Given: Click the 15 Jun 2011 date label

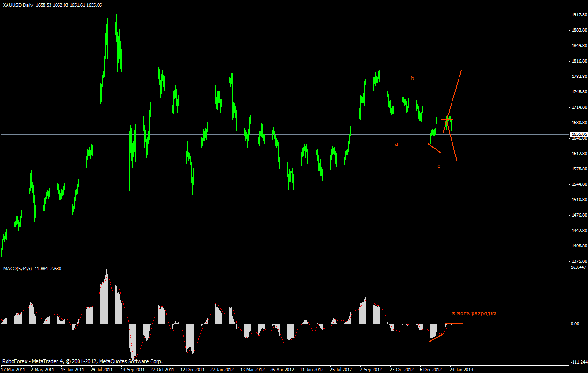Looking at the screenshot, I should pos(73,369).
